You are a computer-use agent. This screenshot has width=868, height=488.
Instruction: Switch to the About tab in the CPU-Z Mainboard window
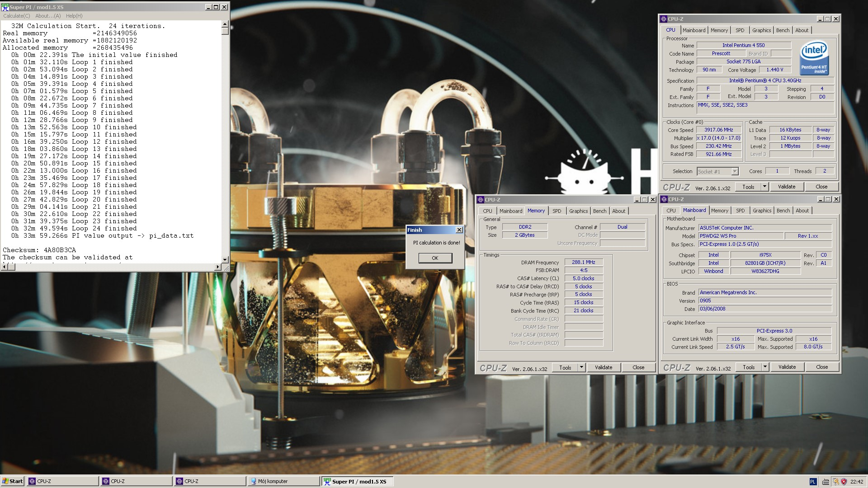tap(802, 211)
